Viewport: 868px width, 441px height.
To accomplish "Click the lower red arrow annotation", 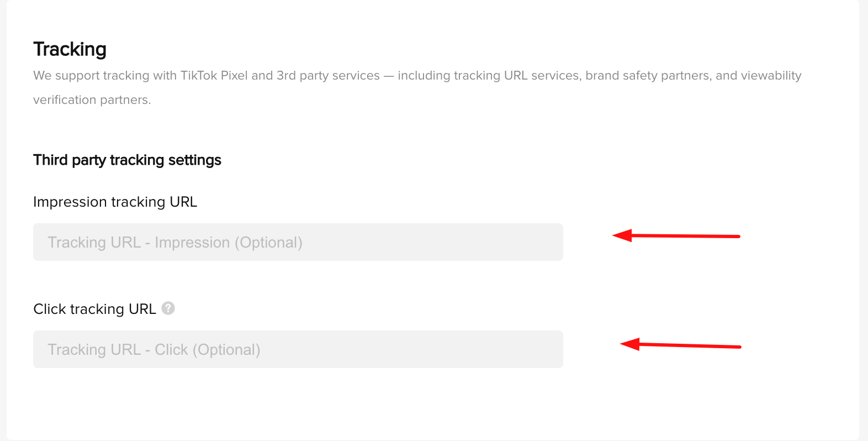I will pyautogui.click(x=680, y=345).
